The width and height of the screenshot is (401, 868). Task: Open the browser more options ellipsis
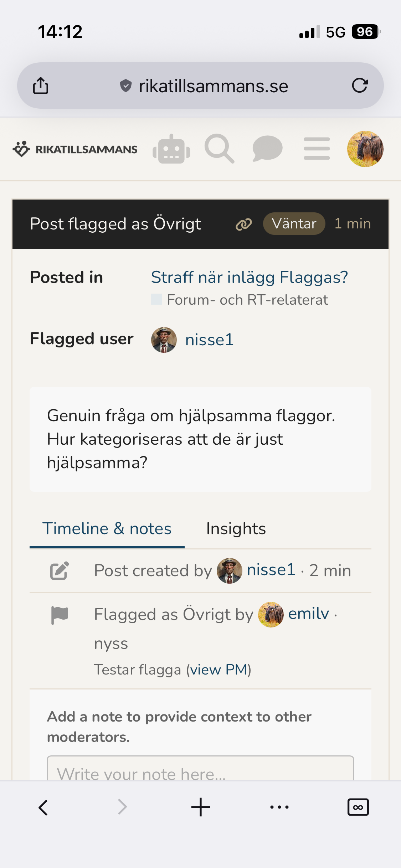coord(279,807)
